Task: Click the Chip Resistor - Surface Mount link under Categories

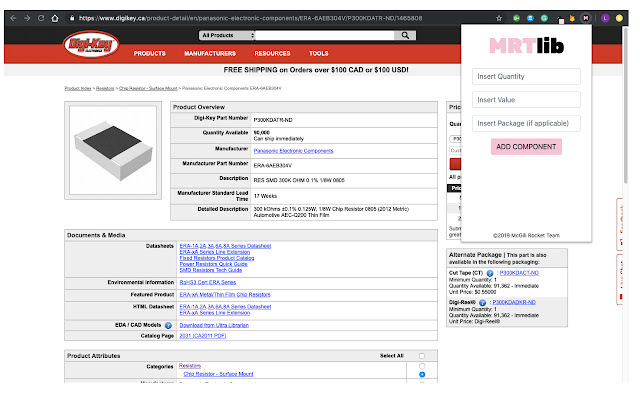Action: point(218,374)
